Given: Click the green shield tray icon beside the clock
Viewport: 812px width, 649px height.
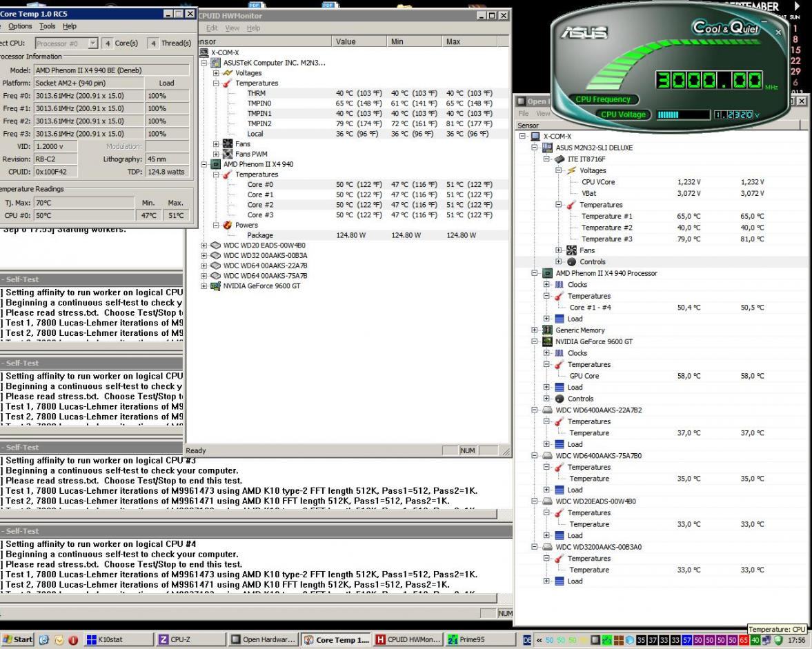Looking at the screenshot, I should click(x=778, y=640).
